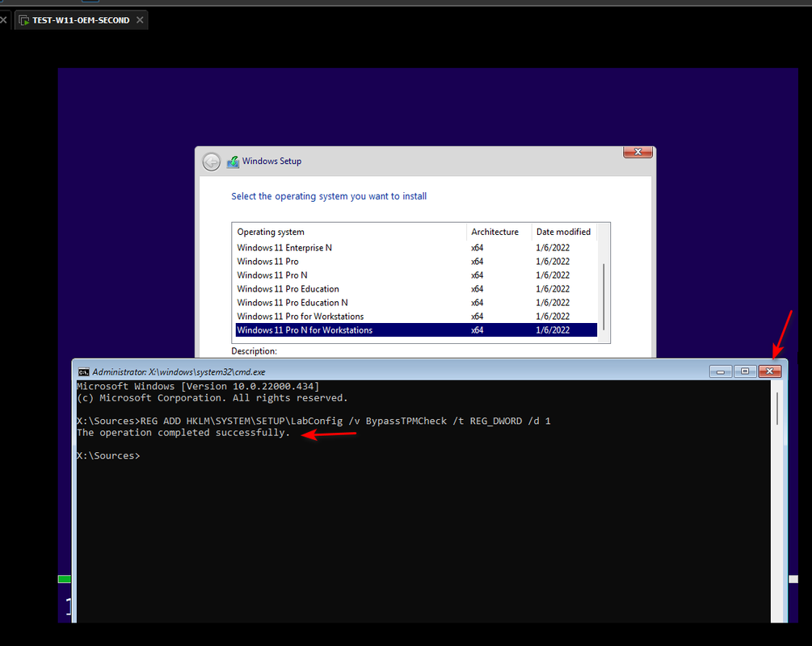Select the TEST-W11-OEM-SECOND tab
812x646 pixels.
coord(81,20)
